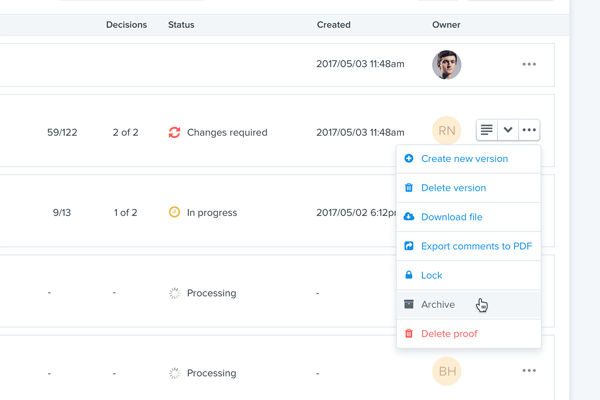This screenshot has width=600, height=400.
Task: Select Export comments to PDF
Action: point(476,246)
